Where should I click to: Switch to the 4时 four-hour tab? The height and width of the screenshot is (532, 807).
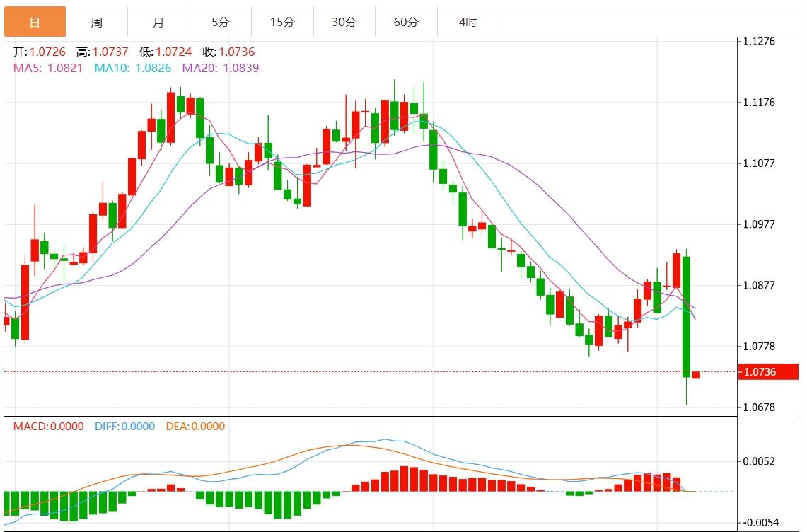coord(468,22)
